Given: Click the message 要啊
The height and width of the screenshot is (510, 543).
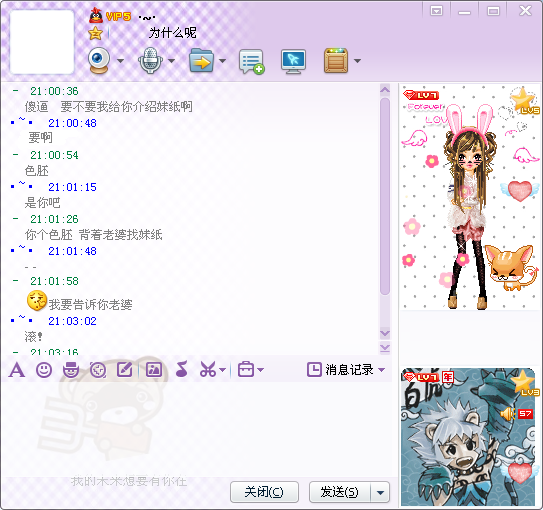Looking at the screenshot, I should [x=40, y=138].
